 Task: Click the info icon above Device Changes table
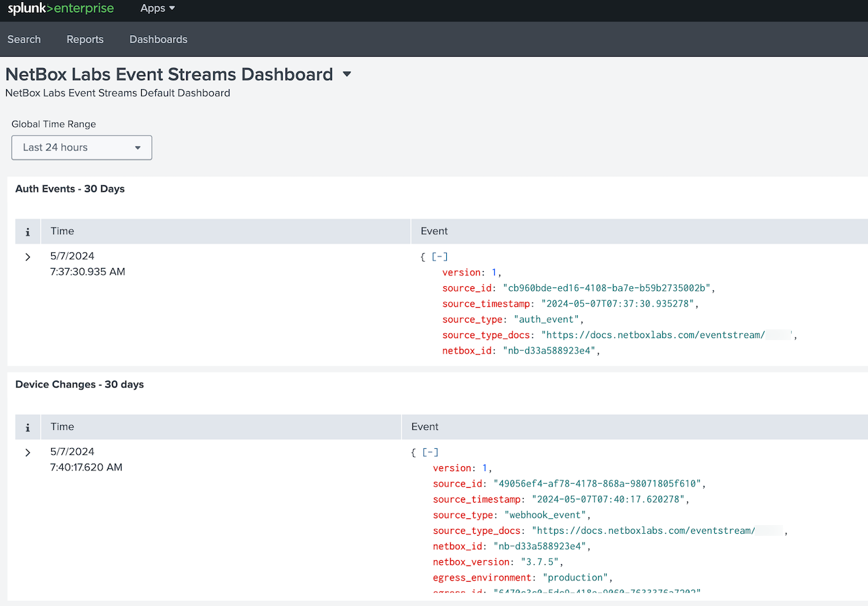click(x=28, y=426)
